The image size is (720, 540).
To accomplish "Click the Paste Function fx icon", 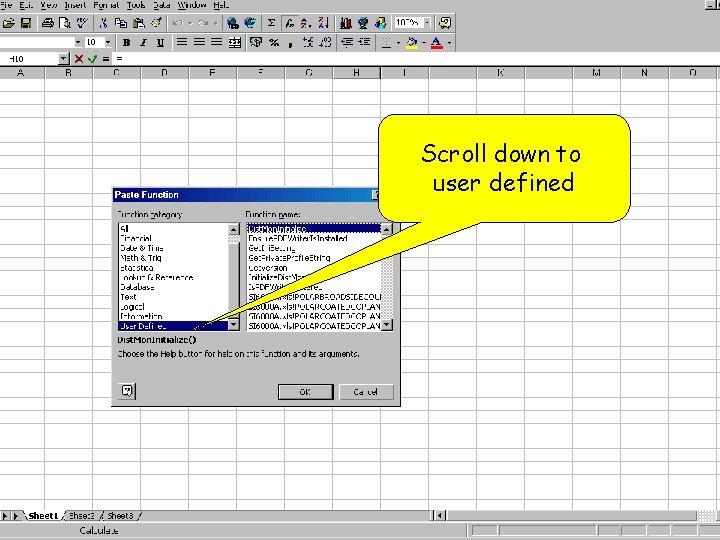I will point(289,23).
